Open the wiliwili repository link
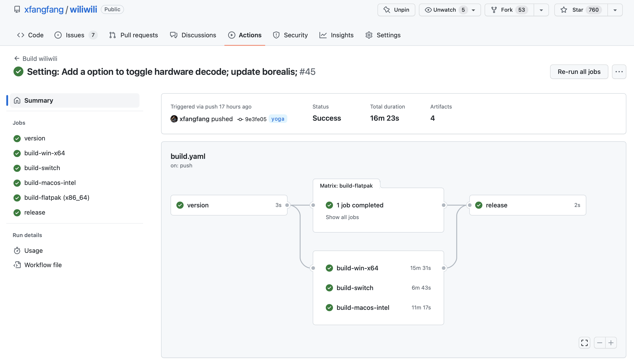The image size is (634, 364). [83, 9]
